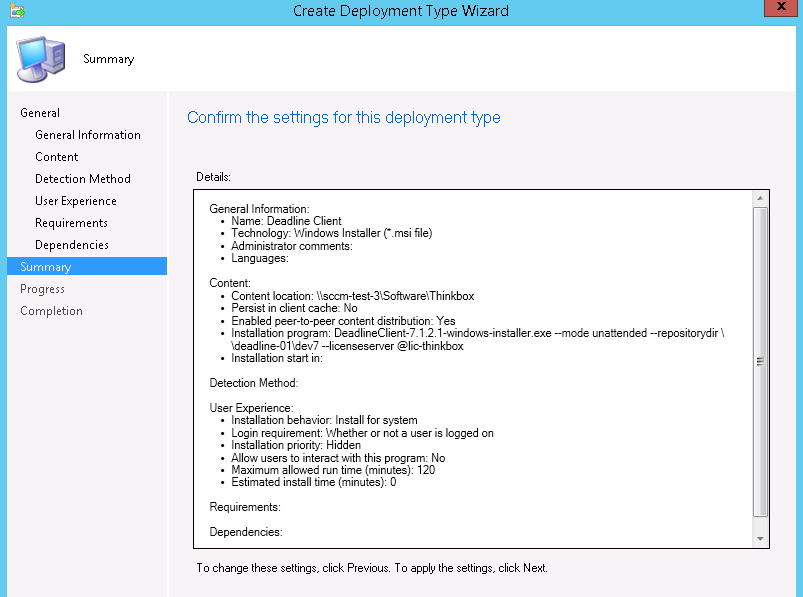Open the Content step in sidebar

[57, 157]
